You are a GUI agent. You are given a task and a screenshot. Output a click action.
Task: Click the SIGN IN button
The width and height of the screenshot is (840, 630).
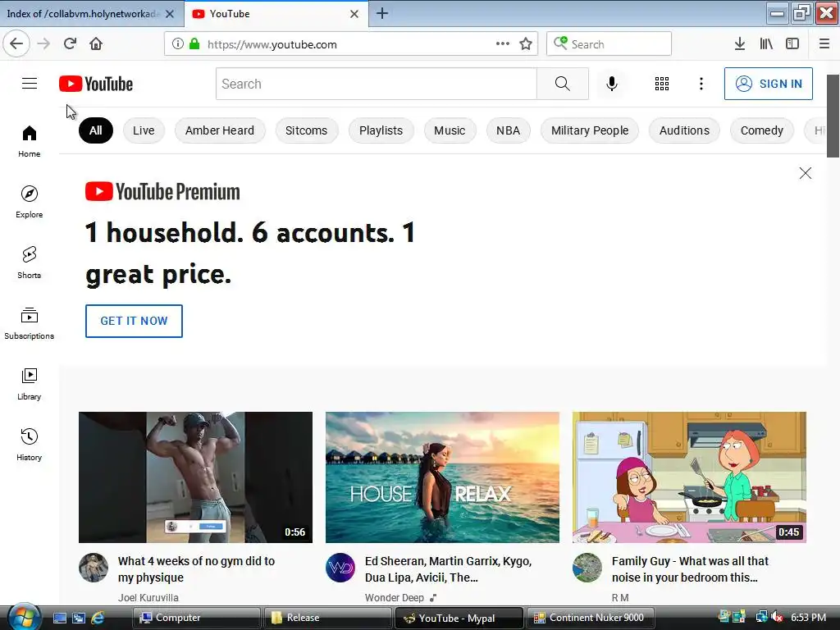[x=768, y=84]
